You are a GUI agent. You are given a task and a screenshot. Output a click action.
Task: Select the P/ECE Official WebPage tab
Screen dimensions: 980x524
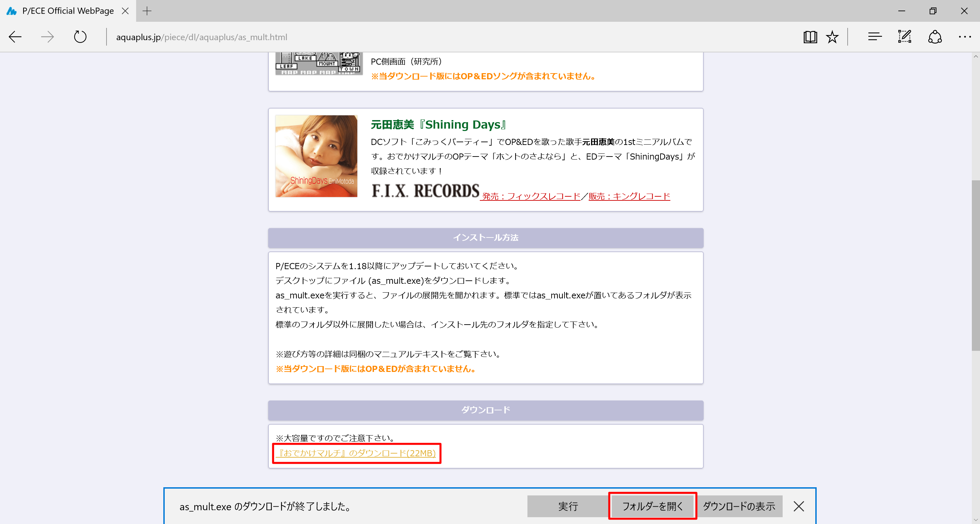click(x=68, y=11)
